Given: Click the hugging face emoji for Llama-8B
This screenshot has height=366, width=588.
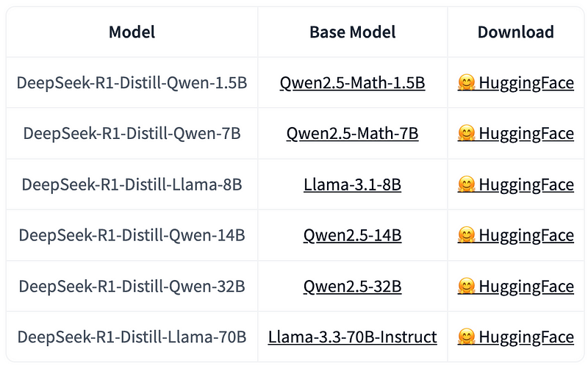Looking at the screenshot, I should tap(466, 184).
